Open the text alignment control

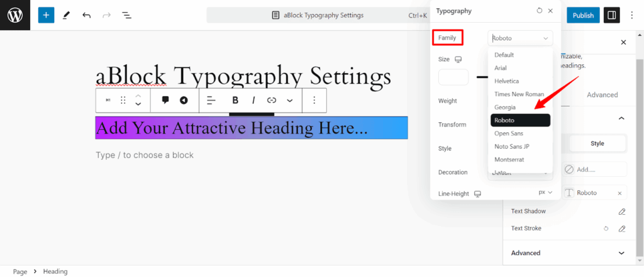(211, 100)
